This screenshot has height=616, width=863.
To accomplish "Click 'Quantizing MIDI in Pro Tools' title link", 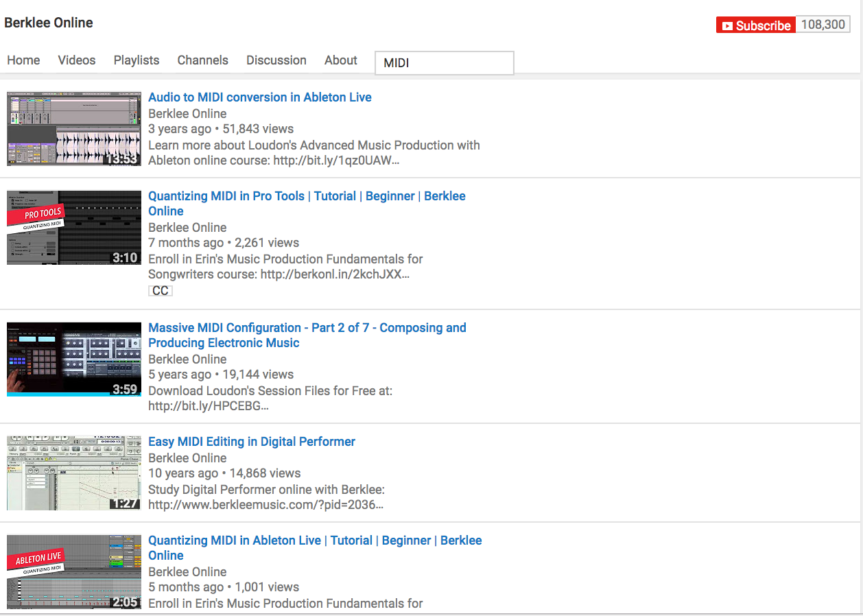I will (307, 196).
